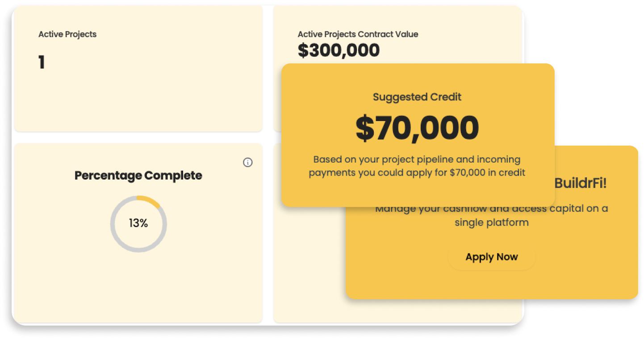Click the Active Projects card
The width and height of the screenshot is (644, 339).
pyautogui.click(x=138, y=69)
